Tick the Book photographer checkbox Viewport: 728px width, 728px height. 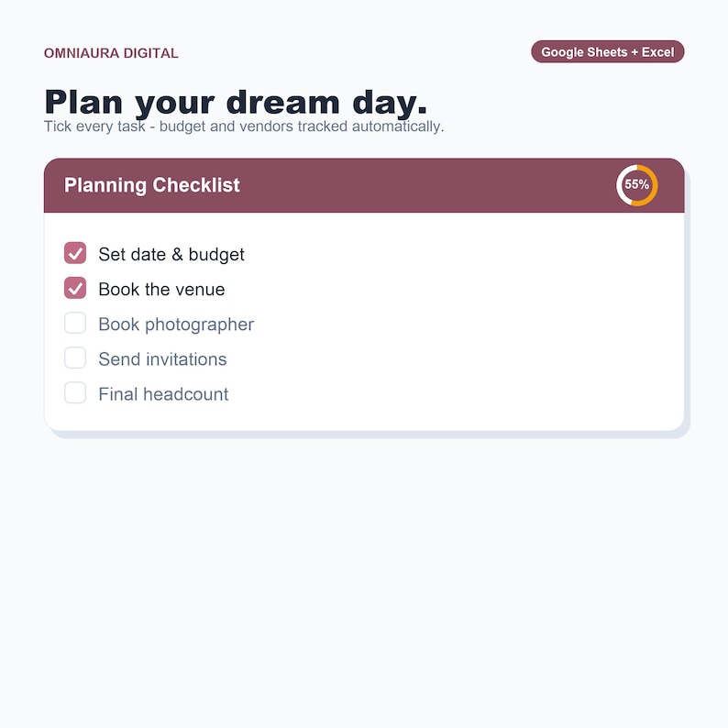75,323
